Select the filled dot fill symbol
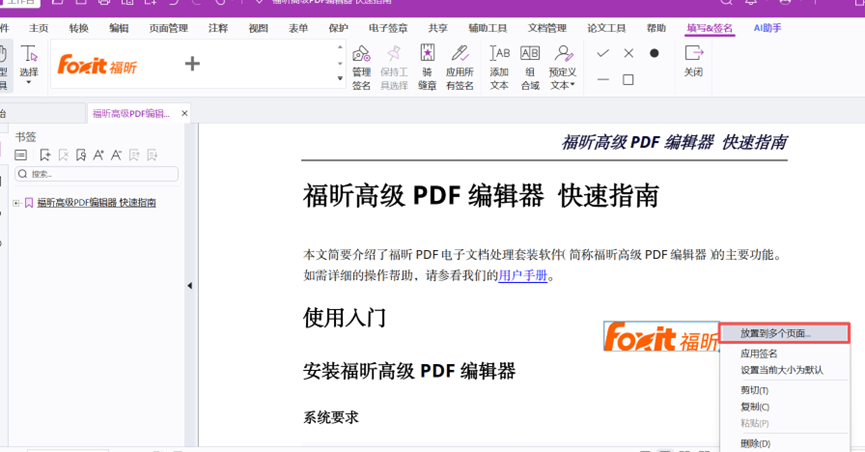Image resolution: width=865 pixels, height=452 pixels. 654,53
